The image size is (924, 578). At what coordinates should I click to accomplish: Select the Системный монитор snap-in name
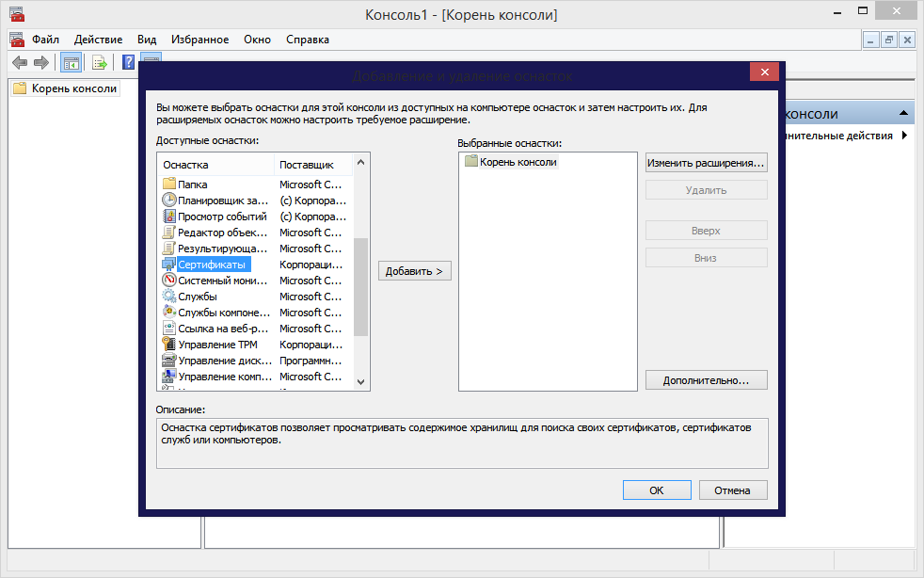[222, 281]
